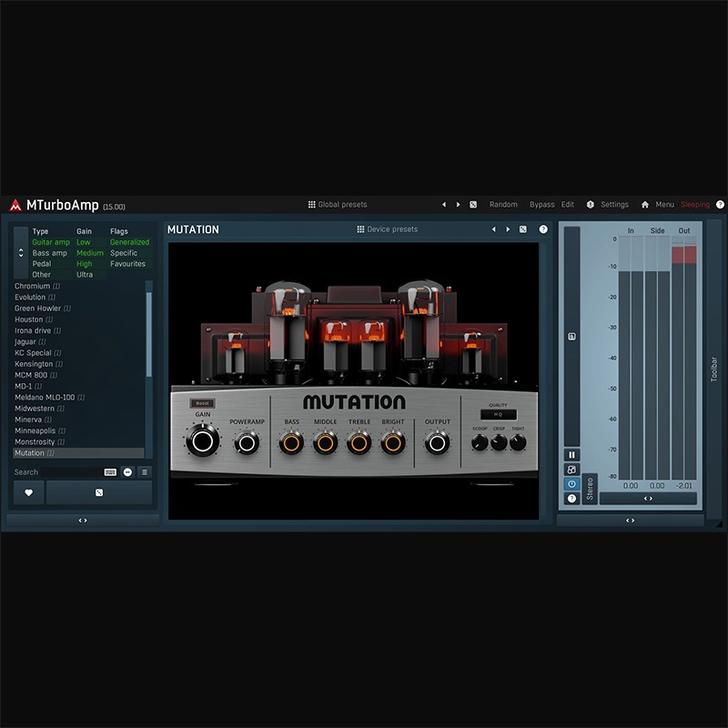Click the Edit button
This screenshot has height=728, width=728.
tap(567, 204)
